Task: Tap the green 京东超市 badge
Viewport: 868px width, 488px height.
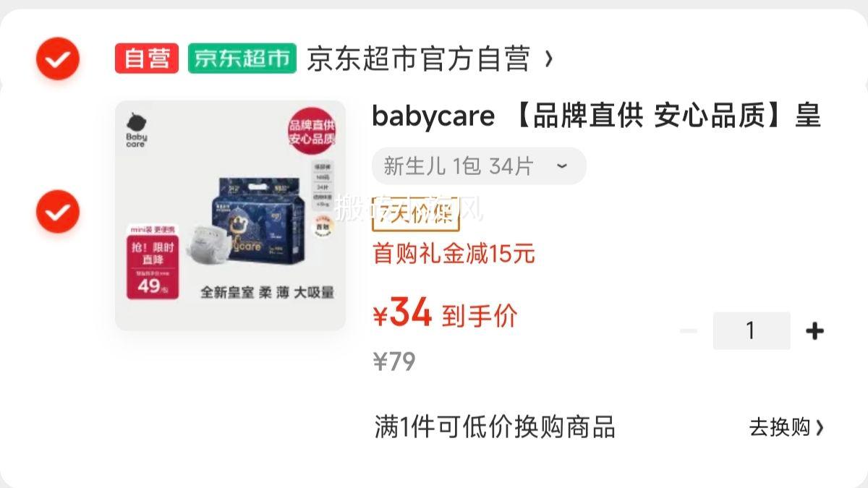Action: 242,59
